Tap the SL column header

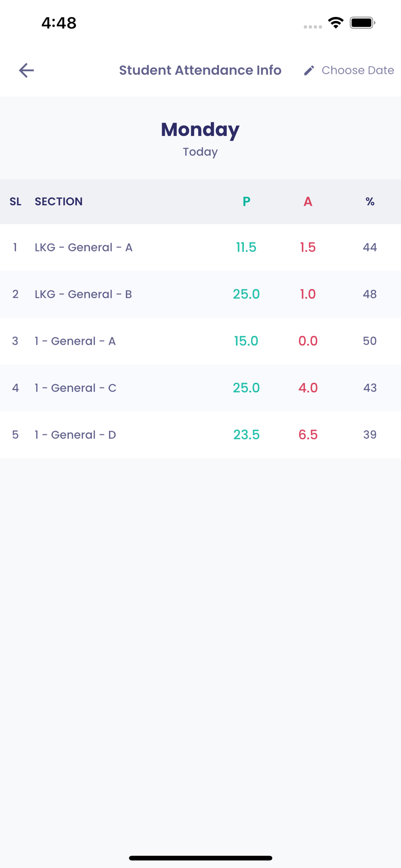point(15,201)
